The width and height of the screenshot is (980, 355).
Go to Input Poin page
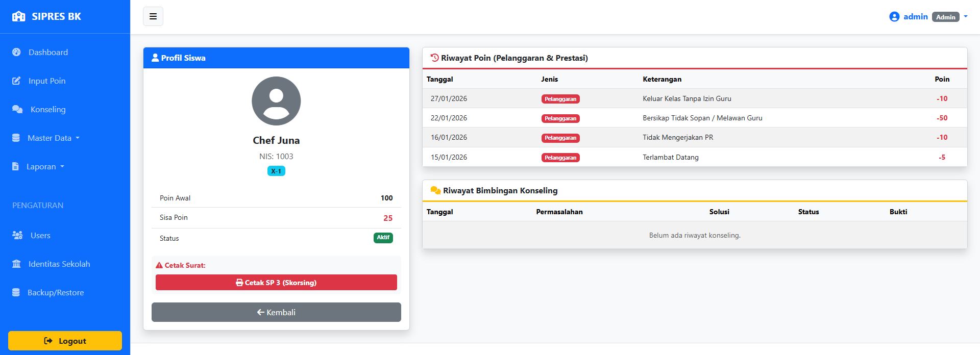tap(47, 81)
